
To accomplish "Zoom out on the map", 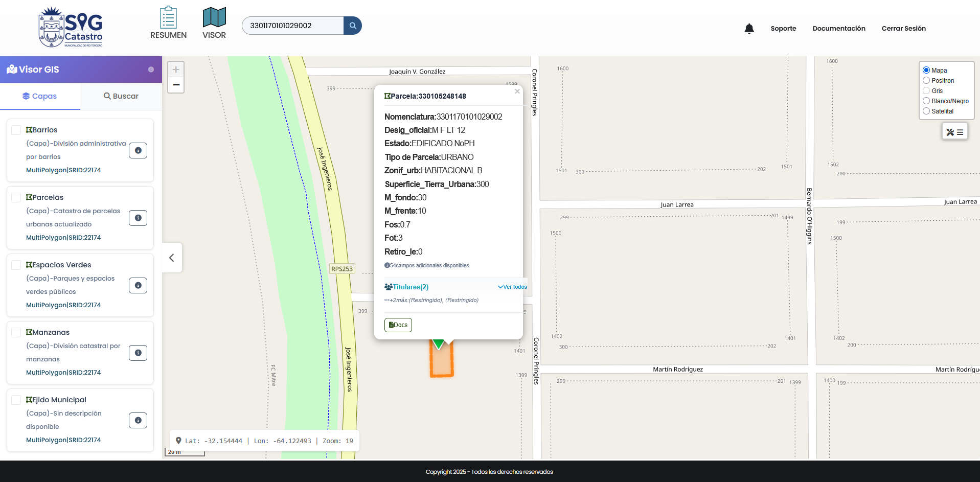I will coord(176,85).
